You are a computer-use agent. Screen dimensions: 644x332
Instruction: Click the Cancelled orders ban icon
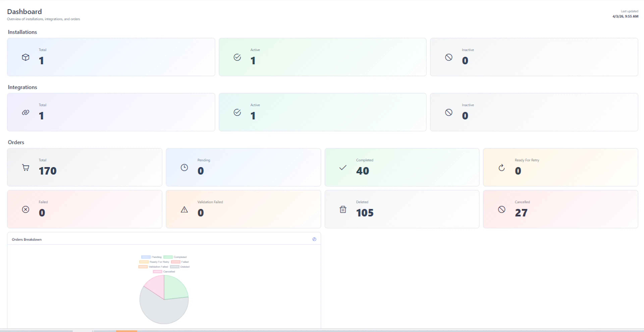pyautogui.click(x=501, y=209)
